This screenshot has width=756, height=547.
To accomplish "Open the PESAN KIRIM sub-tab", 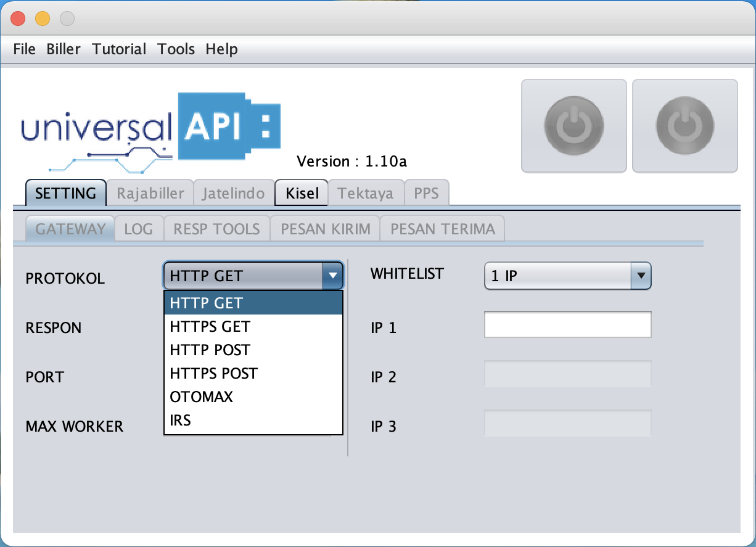I will click(x=326, y=229).
